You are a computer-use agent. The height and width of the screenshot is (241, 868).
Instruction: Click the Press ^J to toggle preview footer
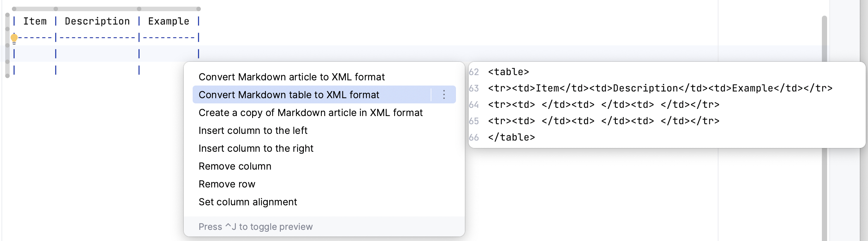click(256, 226)
